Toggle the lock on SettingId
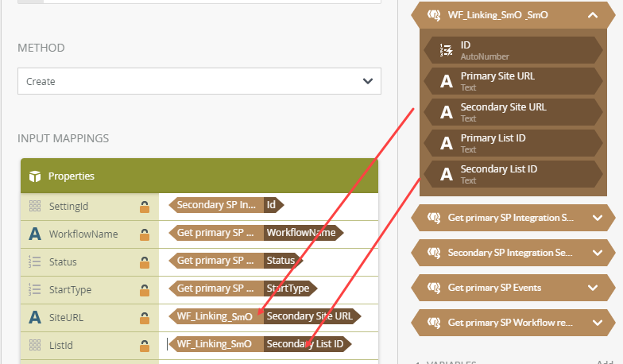This screenshot has width=623, height=364. click(145, 207)
